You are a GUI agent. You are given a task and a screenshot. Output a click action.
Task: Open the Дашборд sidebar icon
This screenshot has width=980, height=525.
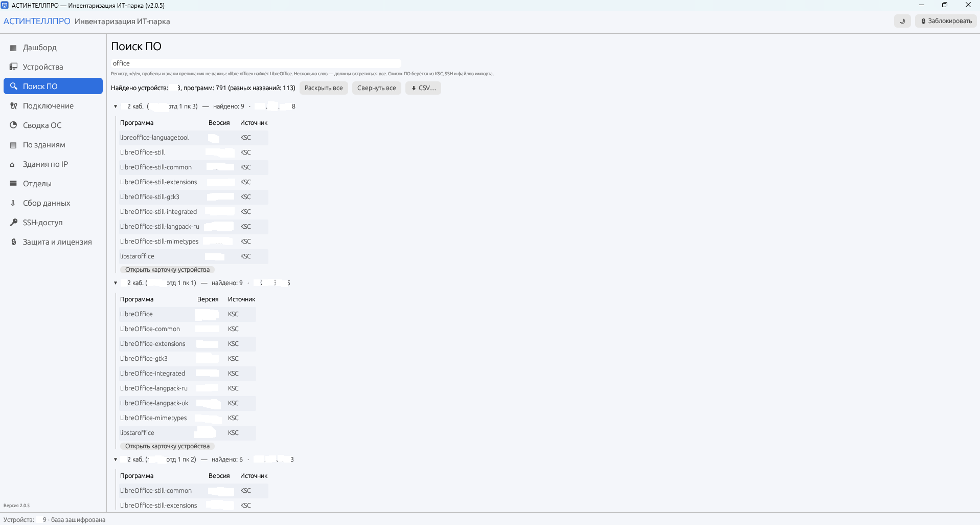click(13, 48)
